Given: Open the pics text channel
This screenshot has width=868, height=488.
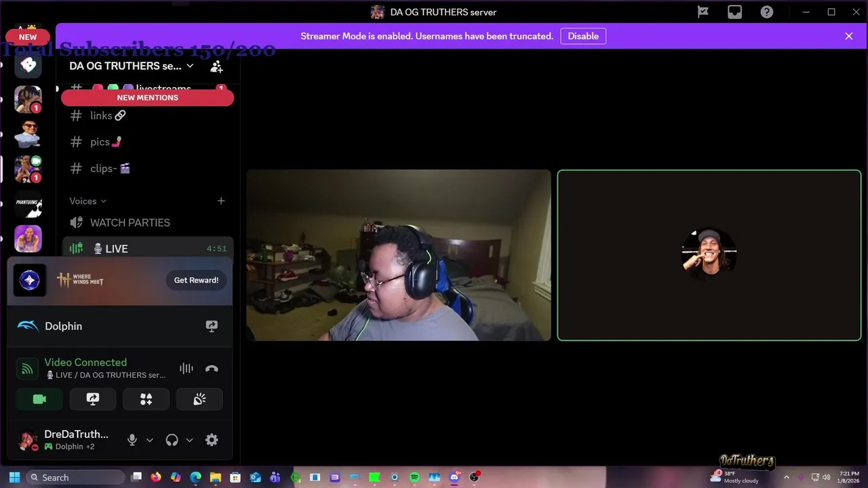Looking at the screenshot, I should pos(147,142).
